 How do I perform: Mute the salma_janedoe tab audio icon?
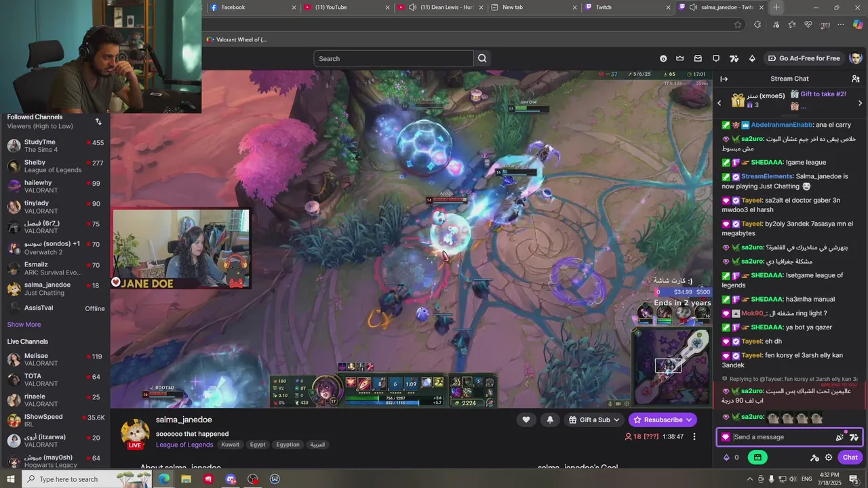[693, 7]
